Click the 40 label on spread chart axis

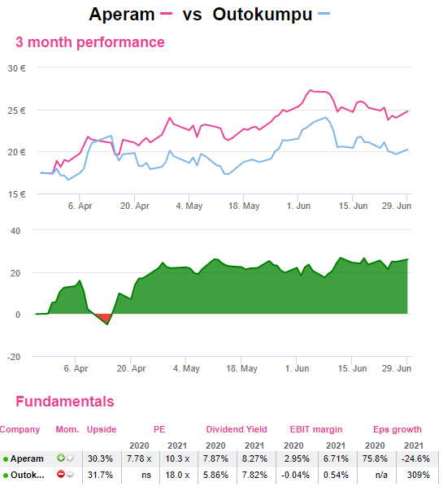[15, 231]
